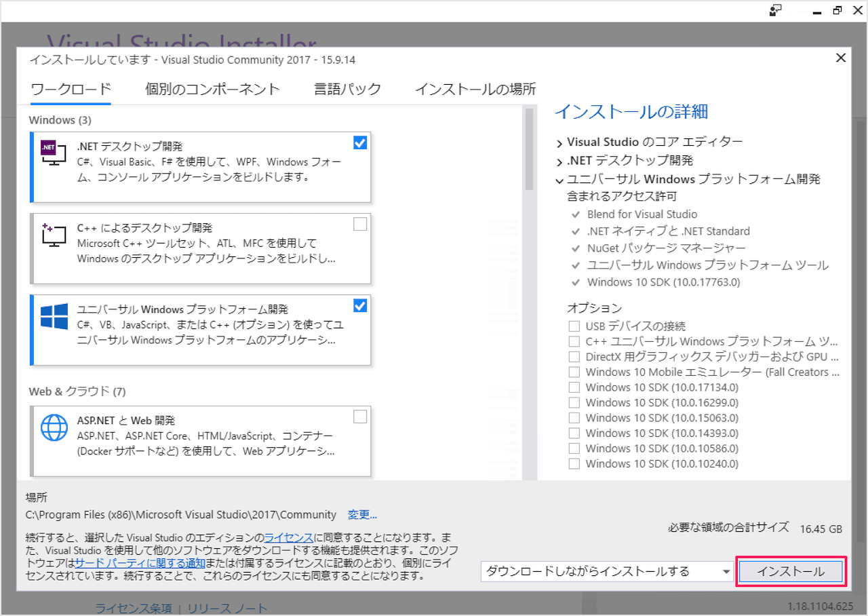
Task: Switch to the 個別のコンポーネント tab
Action: (x=212, y=89)
